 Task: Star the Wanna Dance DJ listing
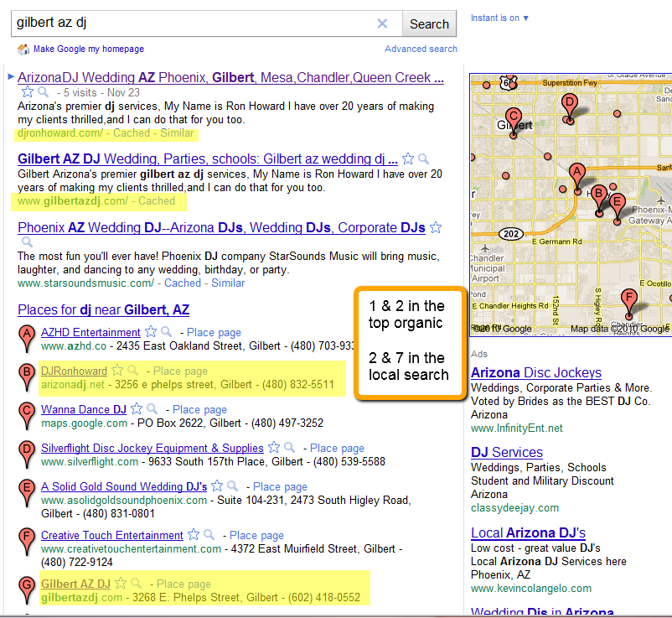137,408
